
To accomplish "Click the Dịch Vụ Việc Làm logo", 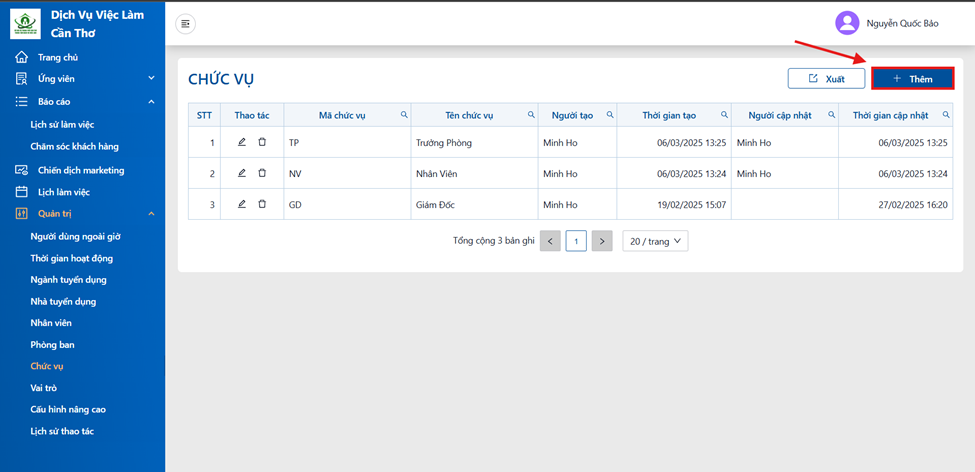I will click(25, 24).
